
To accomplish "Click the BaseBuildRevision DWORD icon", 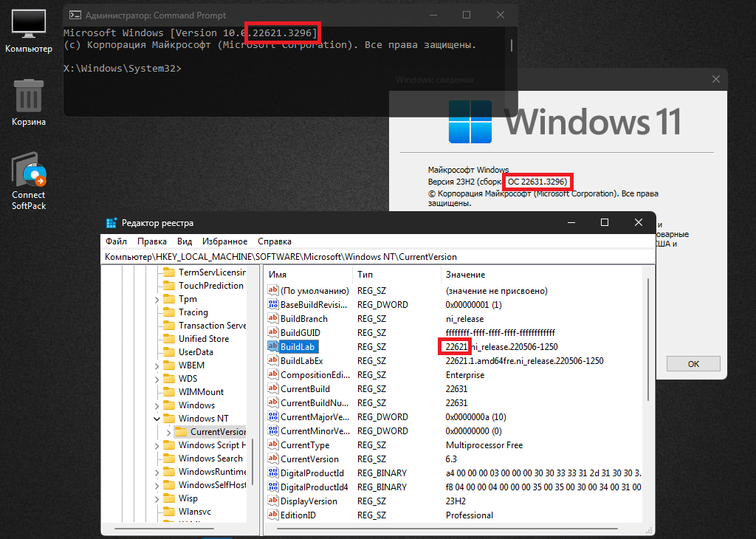I will (x=273, y=304).
